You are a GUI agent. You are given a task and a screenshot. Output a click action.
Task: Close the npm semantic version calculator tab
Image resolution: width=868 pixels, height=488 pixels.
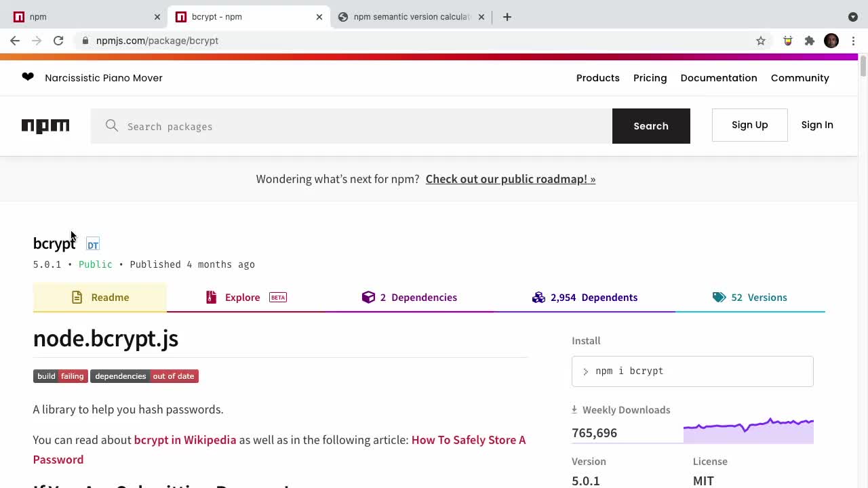[x=481, y=17]
